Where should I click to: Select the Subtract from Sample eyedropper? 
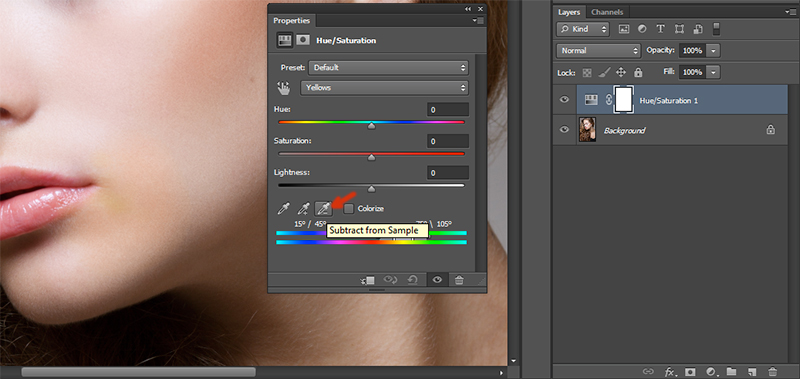tap(323, 208)
